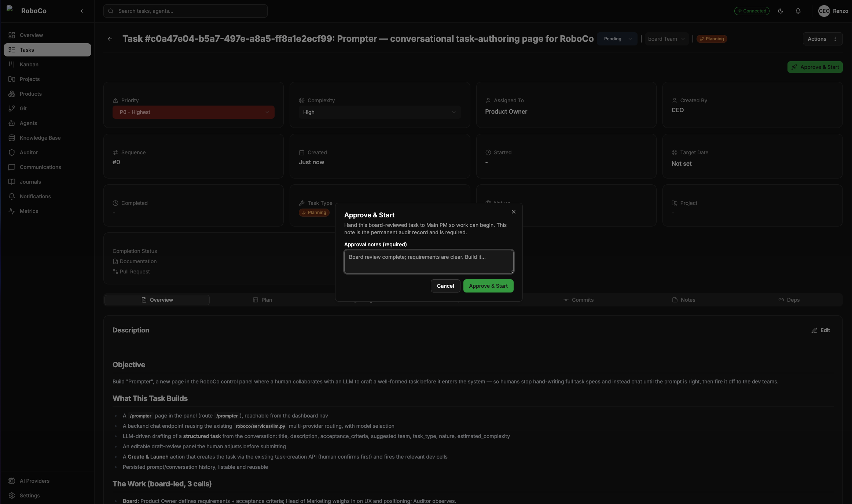The image size is (852, 504).
Task: Open the Auditor section
Action: (x=47, y=152)
